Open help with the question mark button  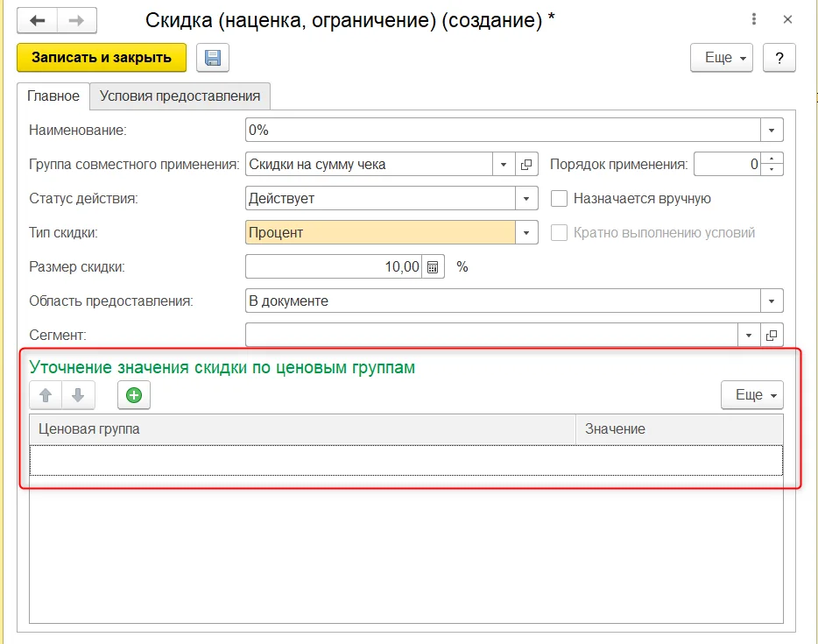[779, 58]
